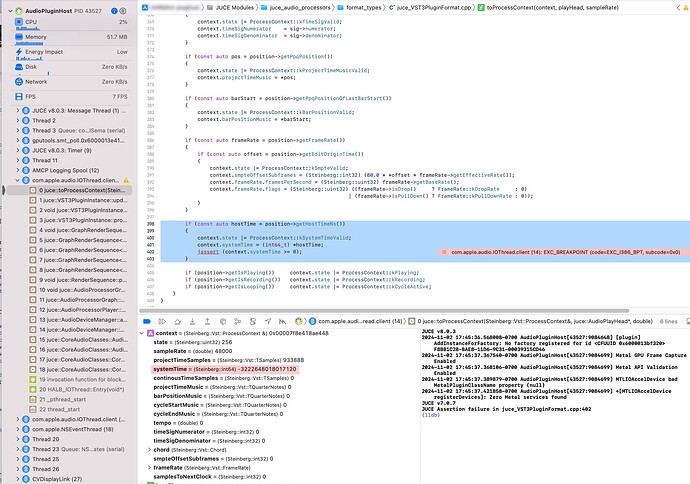Click the EXC_BREAKPOINT annotation on line 402

tap(565, 252)
